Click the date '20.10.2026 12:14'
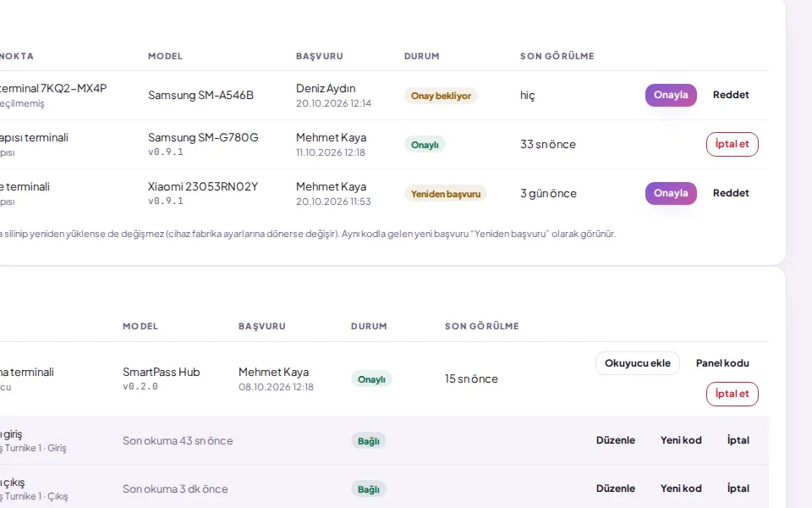Viewport: 812px width, 508px height. coord(333,103)
